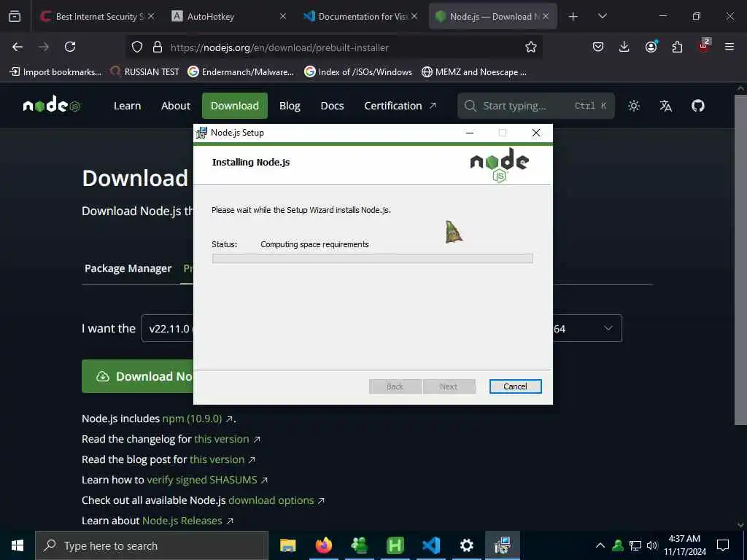Click the taskbar search box
The image size is (747, 560).
[152, 545]
